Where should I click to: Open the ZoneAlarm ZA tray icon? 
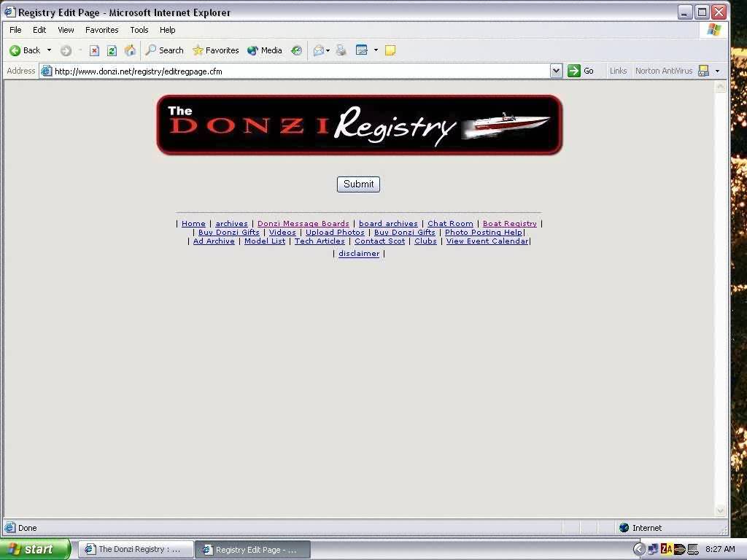(x=667, y=549)
